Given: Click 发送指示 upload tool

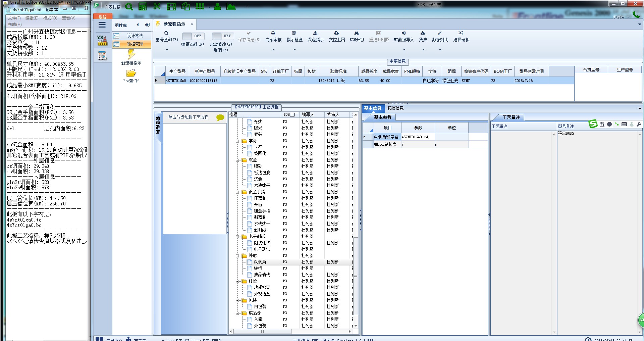Looking at the screenshot, I should (316, 37).
